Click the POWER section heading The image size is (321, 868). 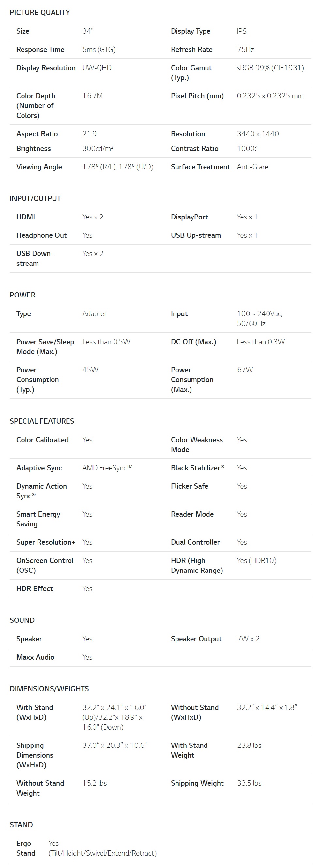[x=23, y=295]
